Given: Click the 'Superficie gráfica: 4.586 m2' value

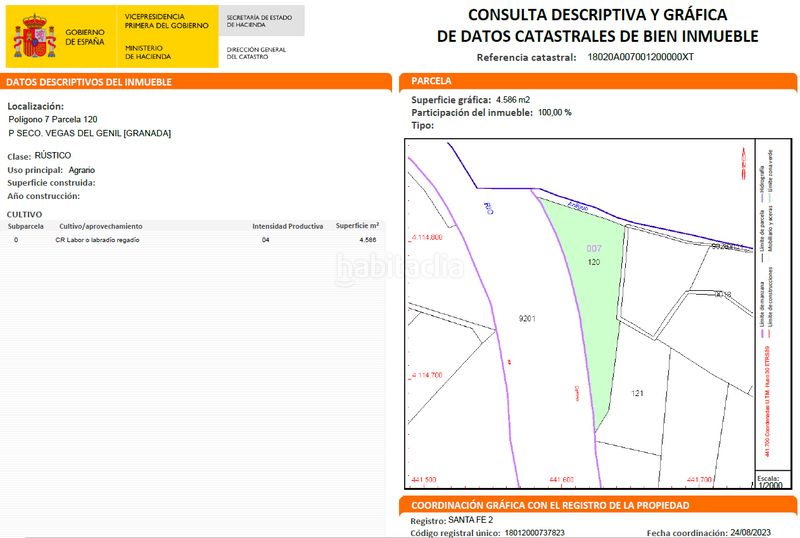Looking at the screenshot, I should coord(513,100).
